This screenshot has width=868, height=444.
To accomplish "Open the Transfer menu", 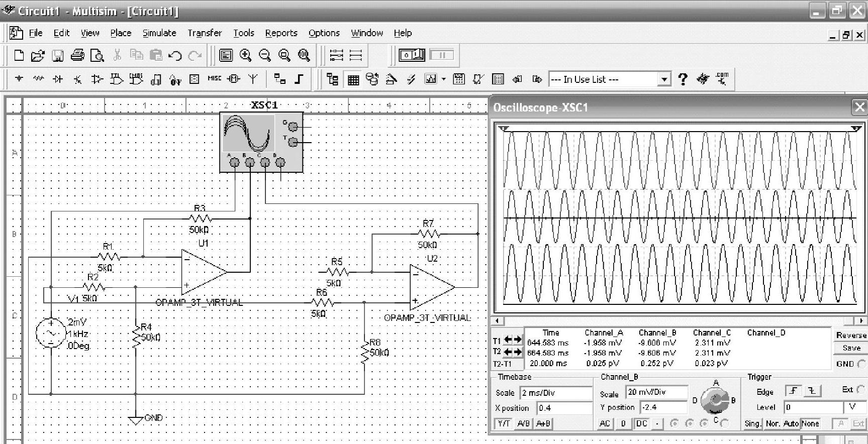I will (x=204, y=33).
